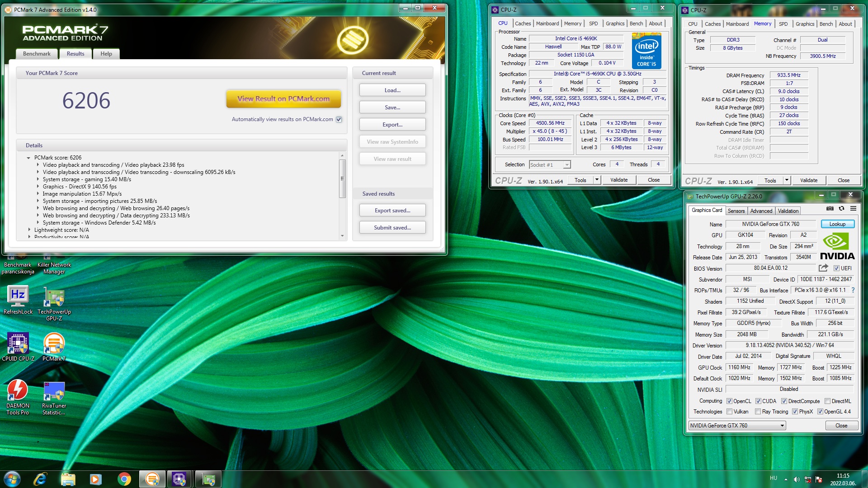Click the Details scrollbar down arrow
868x488 pixels.
342,236
